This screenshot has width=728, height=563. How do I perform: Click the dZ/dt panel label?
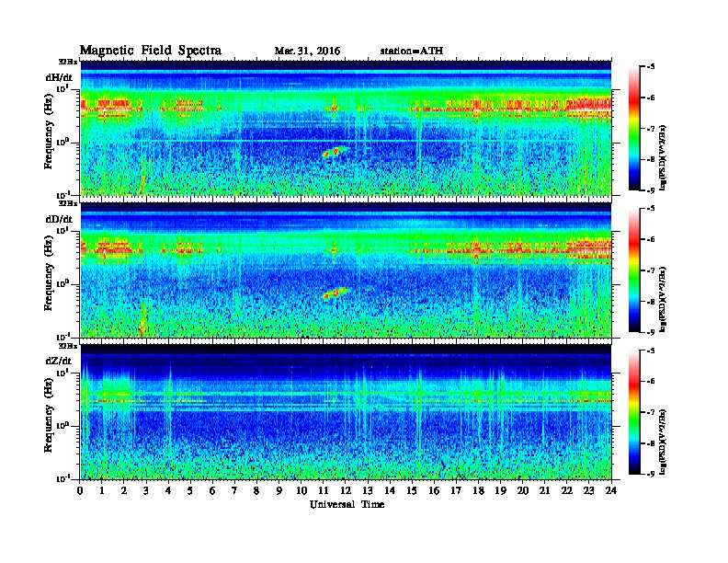click(59, 361)
